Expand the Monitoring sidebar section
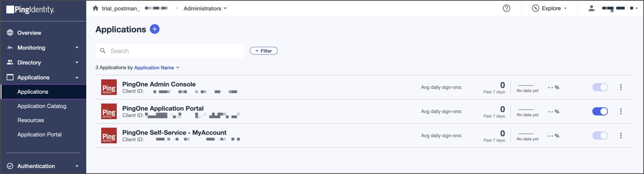 pos(43,48)
